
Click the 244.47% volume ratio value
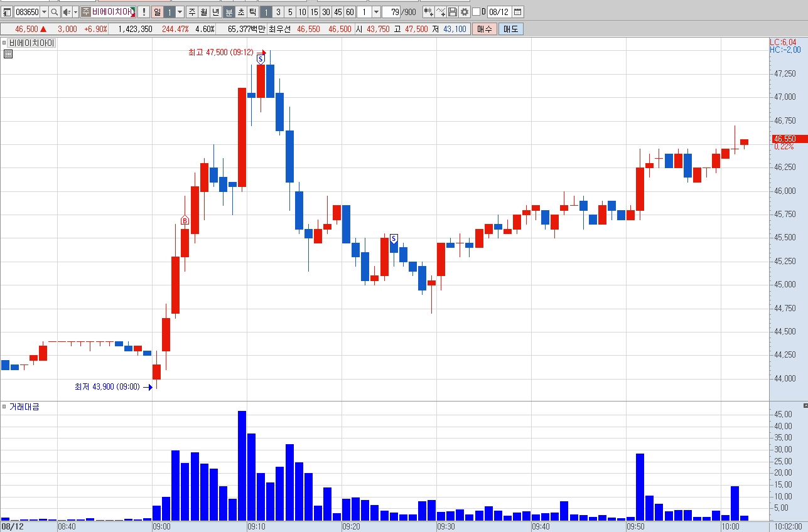[175, 29]
